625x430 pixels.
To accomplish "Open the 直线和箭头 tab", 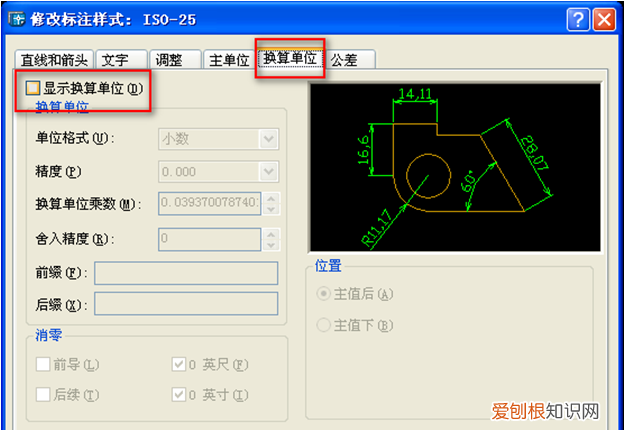I will click(x=54, y=60).
